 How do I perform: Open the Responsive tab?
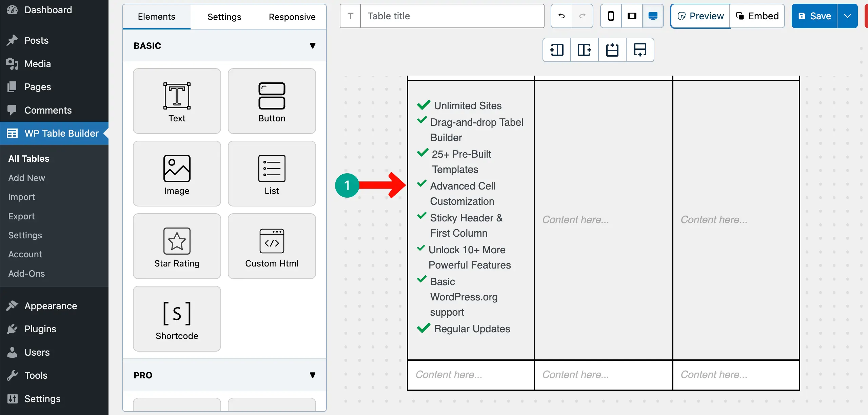point(292,17)
